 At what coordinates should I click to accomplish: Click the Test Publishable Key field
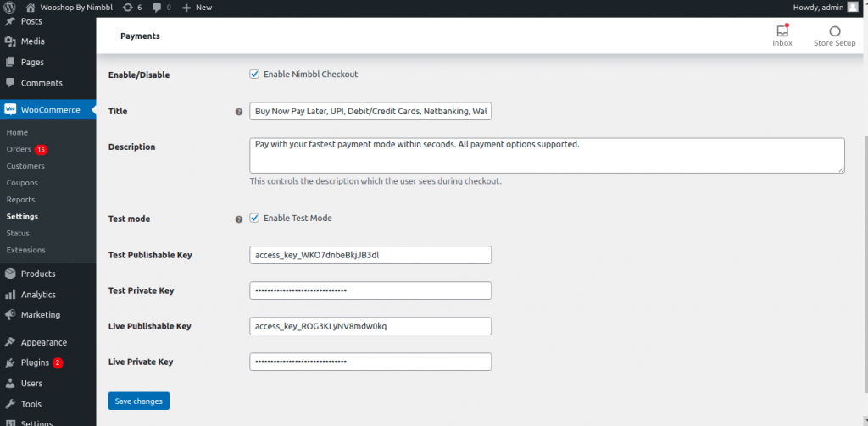coord(370,255)
